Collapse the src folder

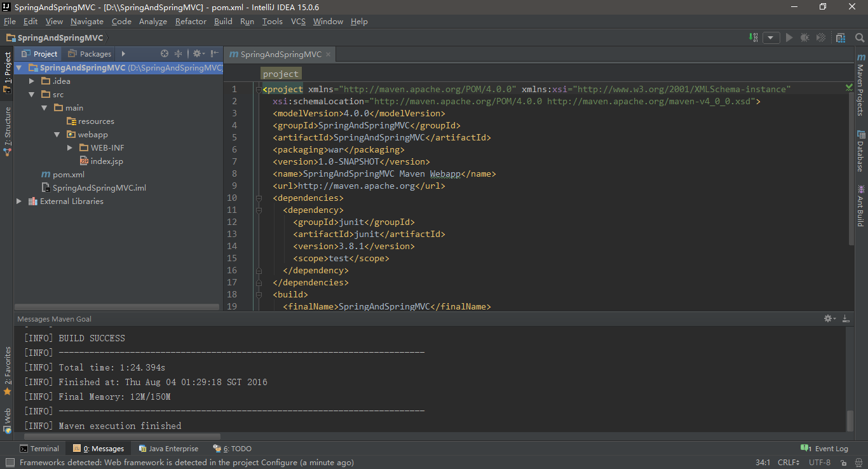pos(32,94)
